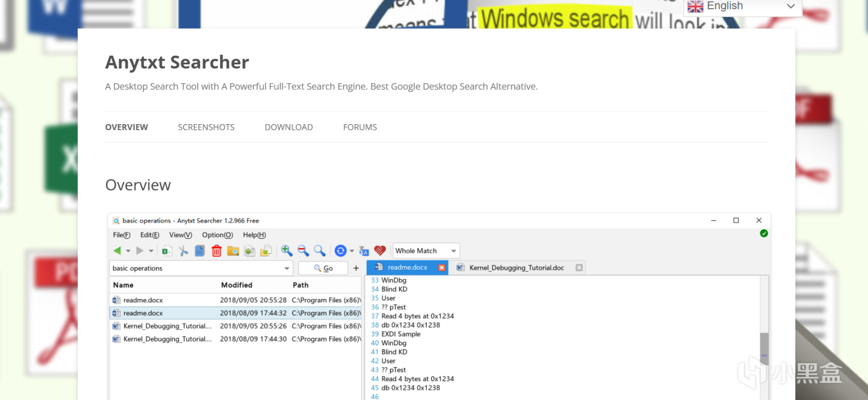Viewport: 868px width, 400px height.
Task: Open the File(F) menu
Action: [122, 235]
